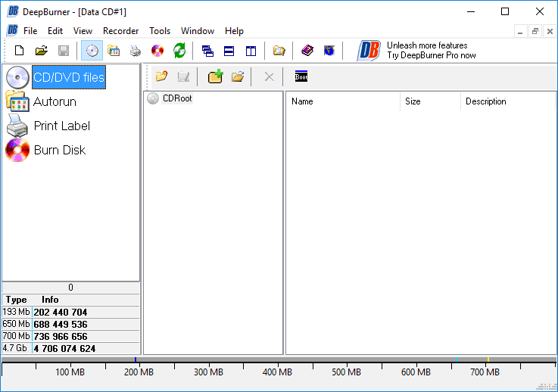This screenshot has height=392, width=558.
Task: Click the value 736 966 656
Action: [60, 337]
